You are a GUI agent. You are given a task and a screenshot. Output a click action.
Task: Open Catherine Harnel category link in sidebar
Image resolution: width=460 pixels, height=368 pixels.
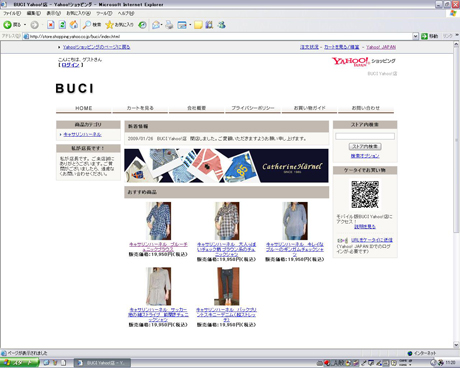click(x=82, y=134)
